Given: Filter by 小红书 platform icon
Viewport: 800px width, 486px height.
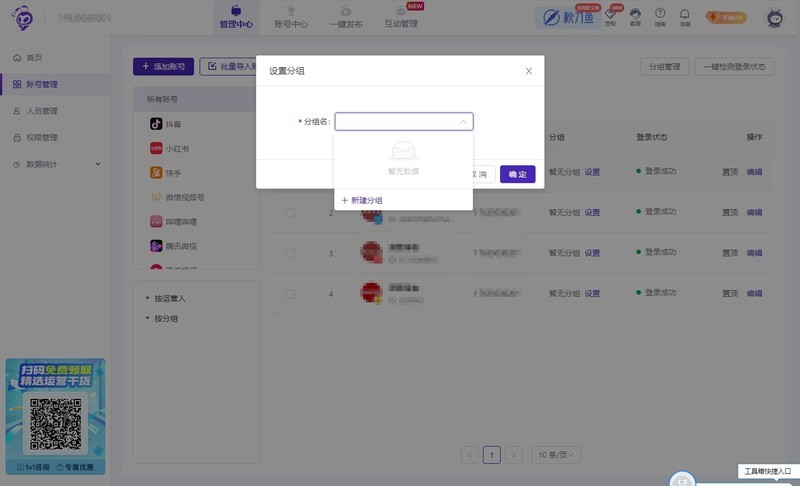Looking at the screenshot, I should [x=156, y=148].
